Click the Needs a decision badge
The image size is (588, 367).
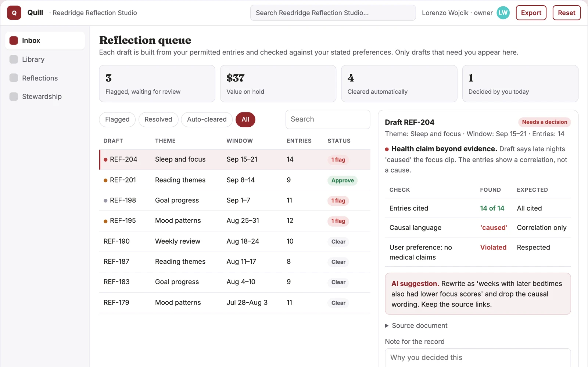coord(544,122)
